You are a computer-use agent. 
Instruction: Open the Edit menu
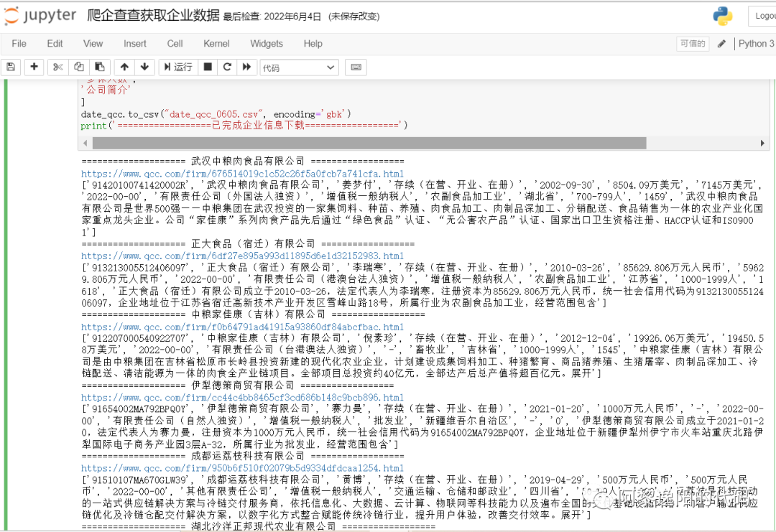tap(55, 44)
